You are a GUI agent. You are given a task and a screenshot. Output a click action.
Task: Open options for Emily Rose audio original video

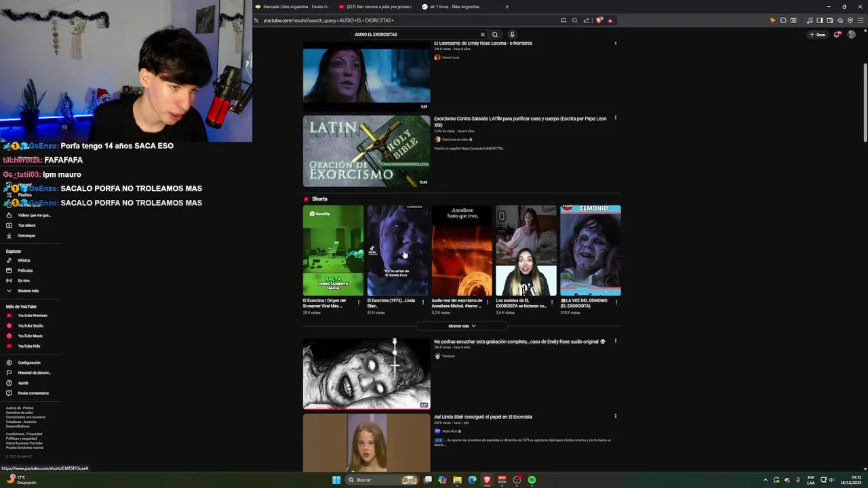[615, 341]
